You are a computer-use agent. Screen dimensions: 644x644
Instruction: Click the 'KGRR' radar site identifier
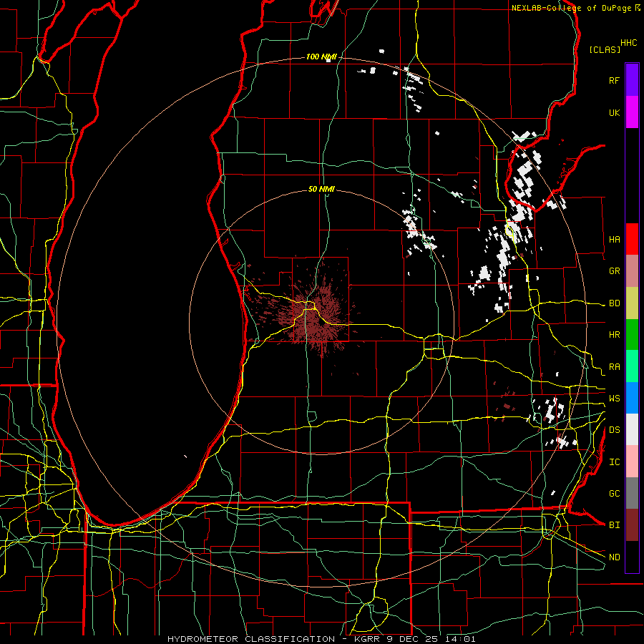coord(369,639)
